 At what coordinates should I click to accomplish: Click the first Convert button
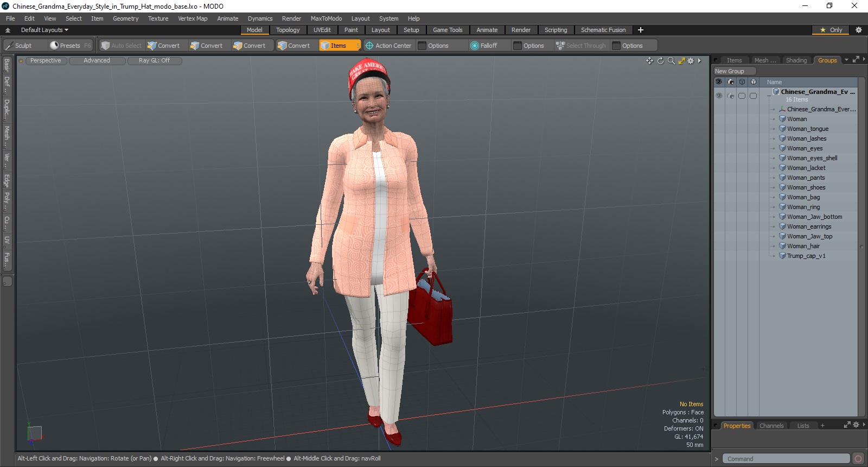tap(164, 46)
